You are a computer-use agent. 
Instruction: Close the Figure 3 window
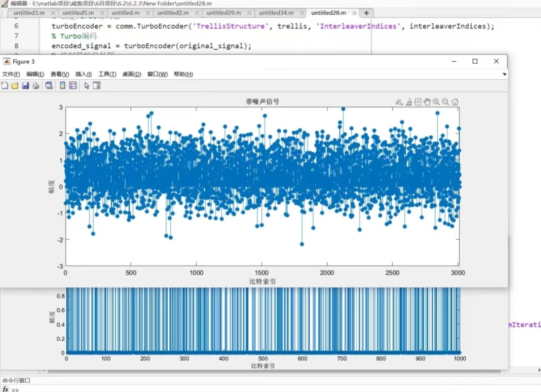pos(496,61)
